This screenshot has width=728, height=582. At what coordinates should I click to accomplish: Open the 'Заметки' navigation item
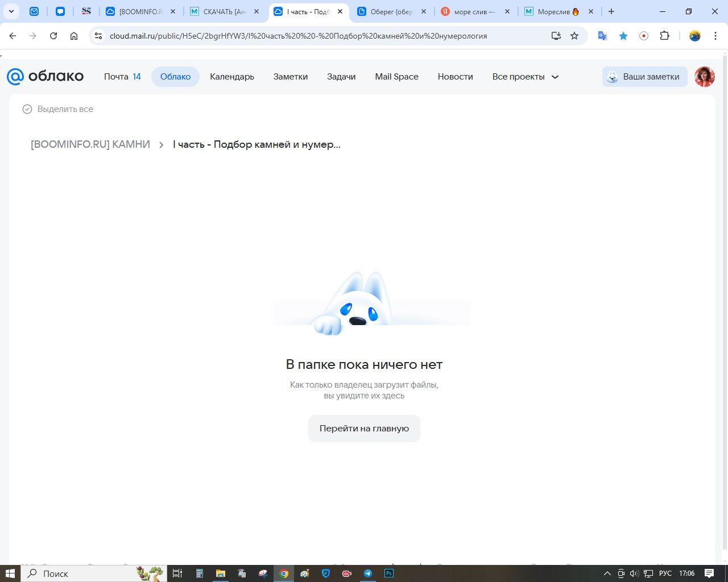coord(290,77)
